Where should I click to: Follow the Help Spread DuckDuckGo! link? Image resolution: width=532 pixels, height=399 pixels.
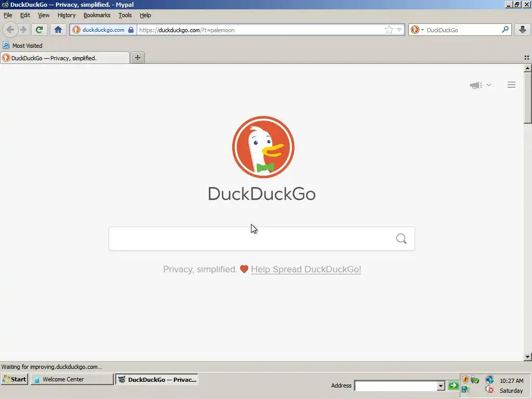click(305, 269)
